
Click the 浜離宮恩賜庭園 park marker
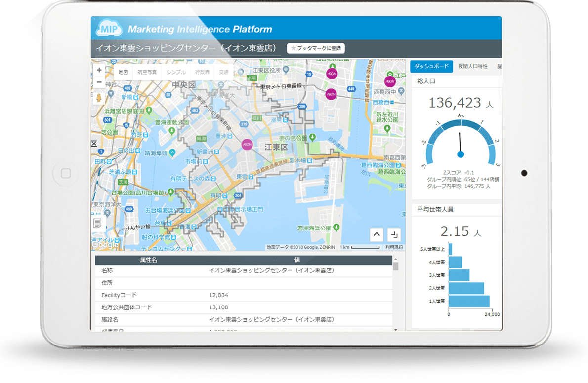[149, 110]
